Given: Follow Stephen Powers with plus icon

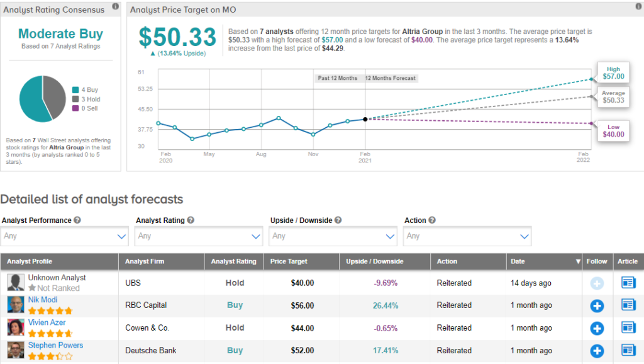Looking at the screenshot, I should [597, 351].
